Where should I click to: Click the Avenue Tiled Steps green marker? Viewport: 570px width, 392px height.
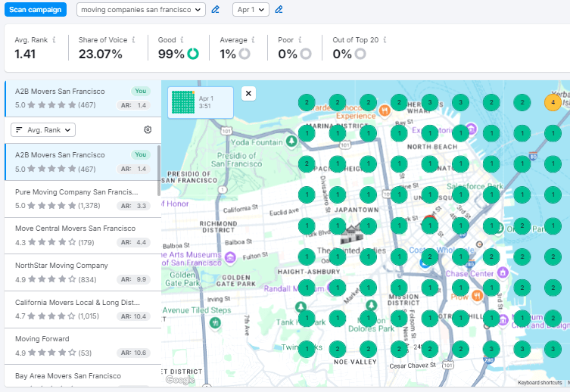click(215, 322)
